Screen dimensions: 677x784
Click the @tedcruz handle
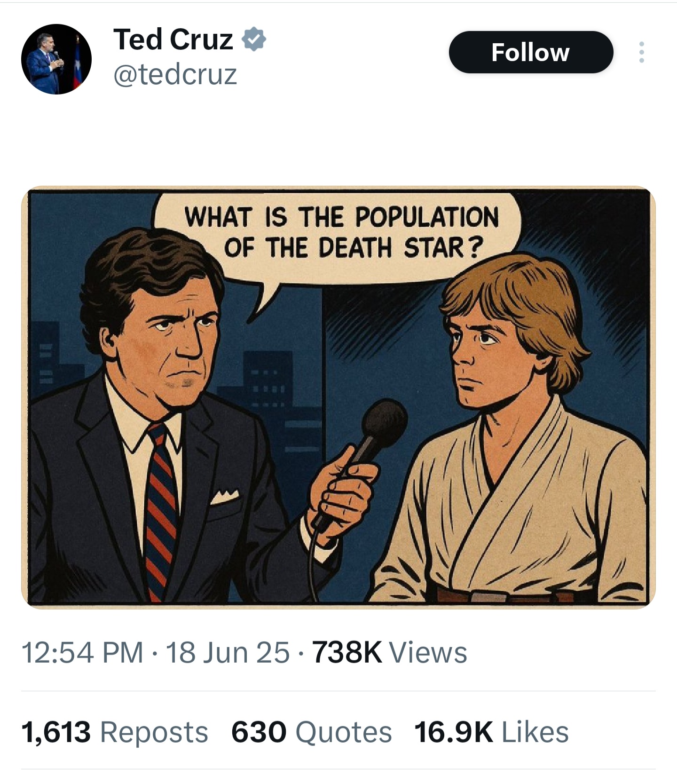coord(175,75)
